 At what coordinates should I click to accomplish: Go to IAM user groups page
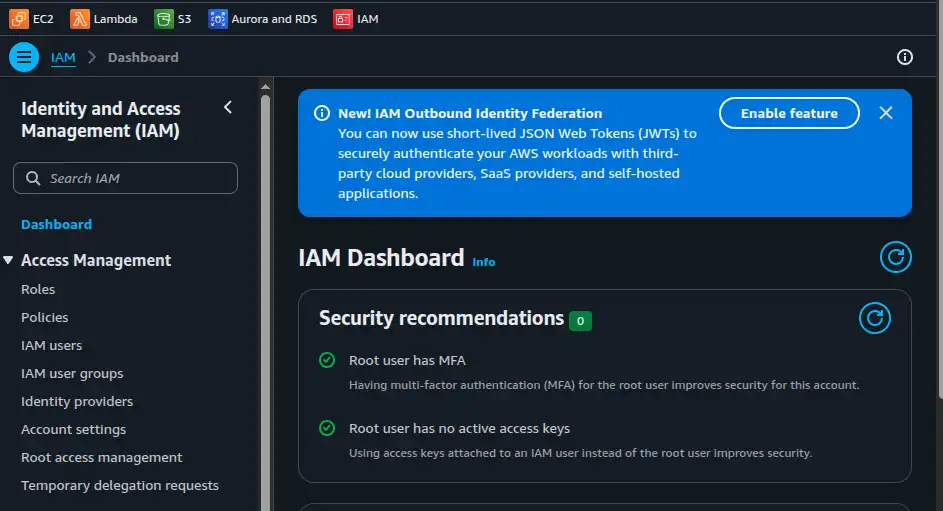[72, 373]
